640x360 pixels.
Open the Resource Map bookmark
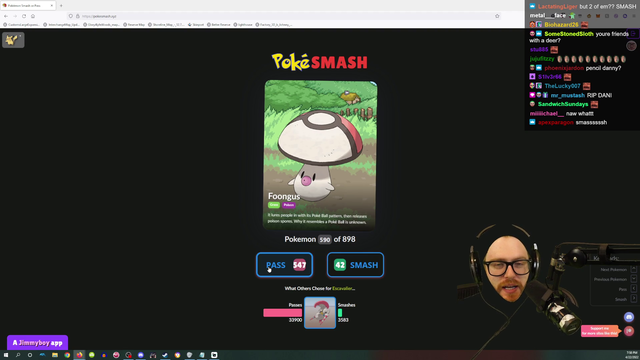pos(134,24)
